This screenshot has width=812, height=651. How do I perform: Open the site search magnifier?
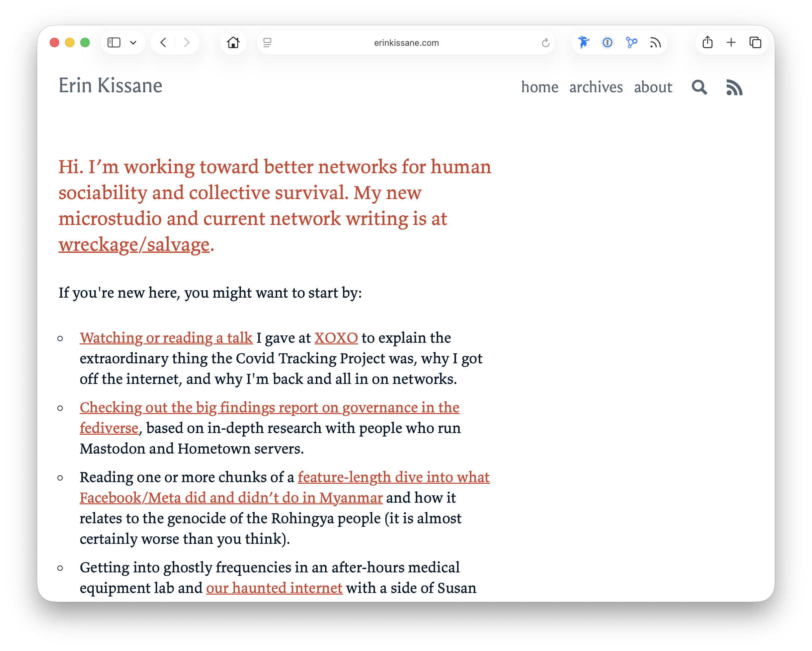point(699,87)
